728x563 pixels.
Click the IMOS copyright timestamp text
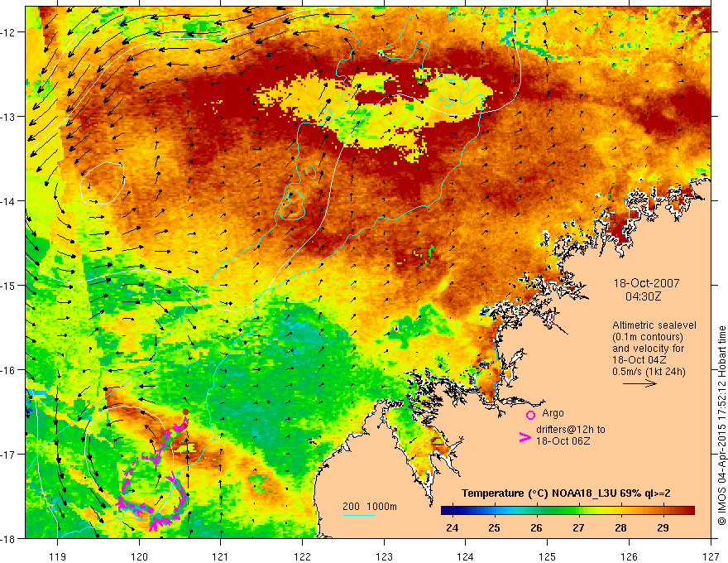pyautogui.click(x=721, y=426)
